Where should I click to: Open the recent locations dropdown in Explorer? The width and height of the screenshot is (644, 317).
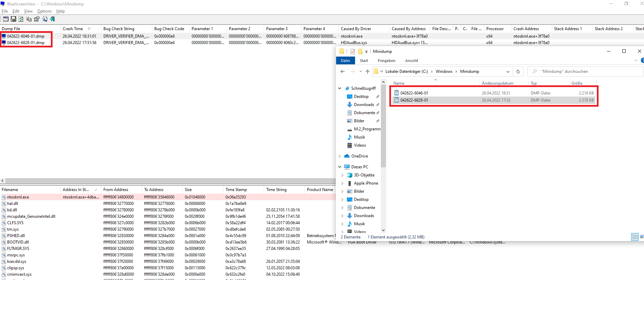(360, 71)
